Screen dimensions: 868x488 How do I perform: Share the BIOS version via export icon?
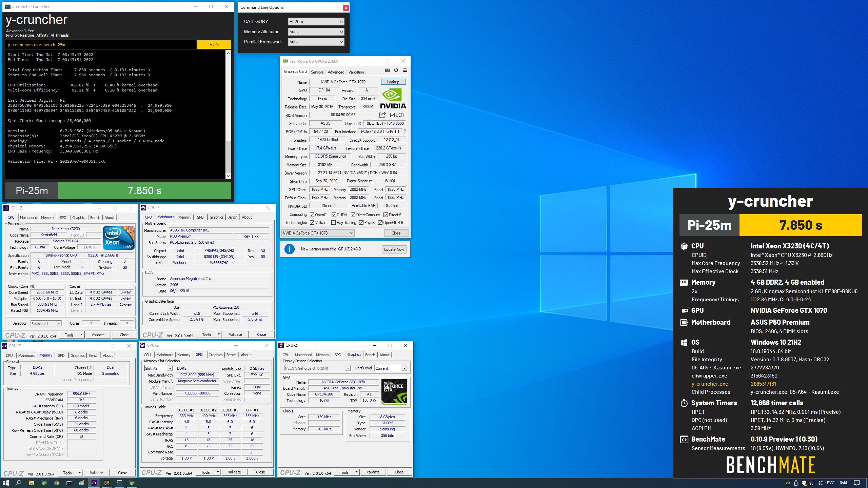tap(382, 115)
